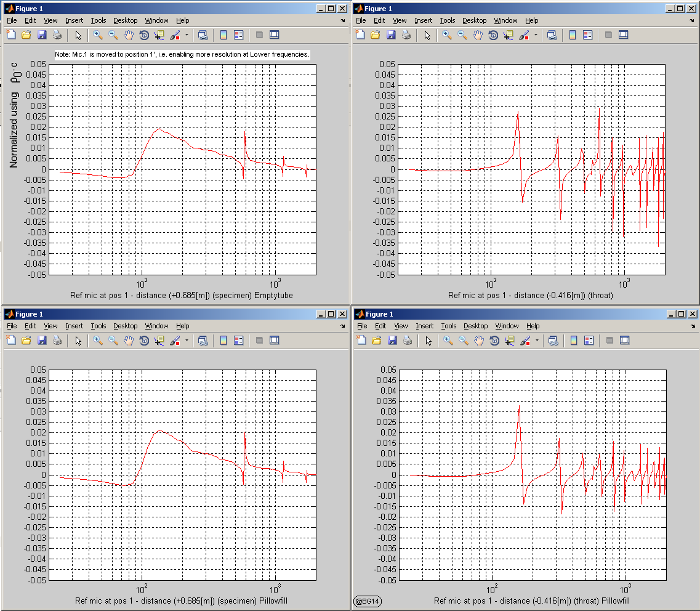Click Save Figure icon in Emptytube window

click(42, 35)
